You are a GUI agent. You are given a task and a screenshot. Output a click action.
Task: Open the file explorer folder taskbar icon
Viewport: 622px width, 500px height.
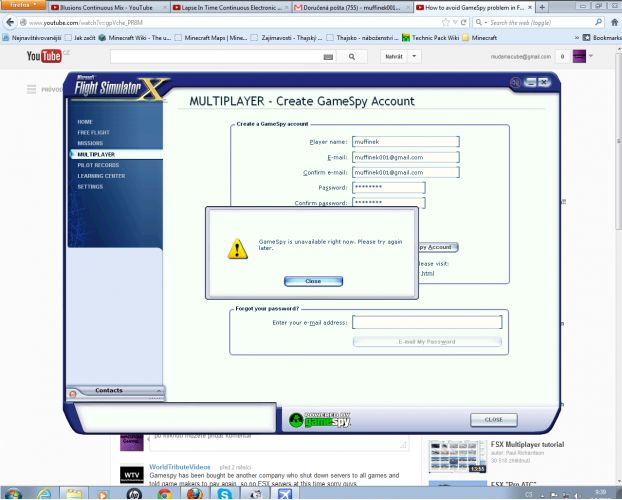click(74, 494)
